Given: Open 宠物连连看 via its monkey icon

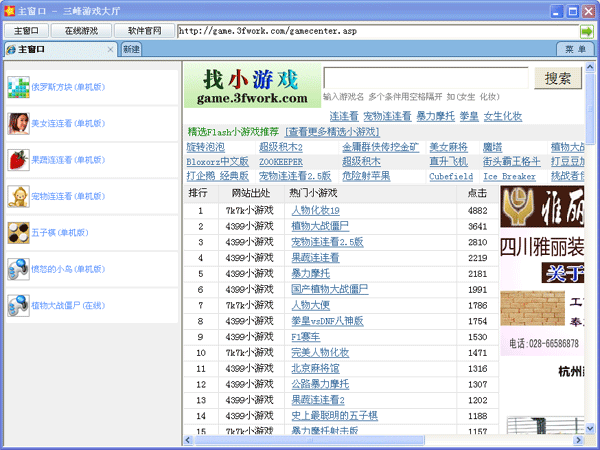Looking at the screenshot, I should coord(18,196).
